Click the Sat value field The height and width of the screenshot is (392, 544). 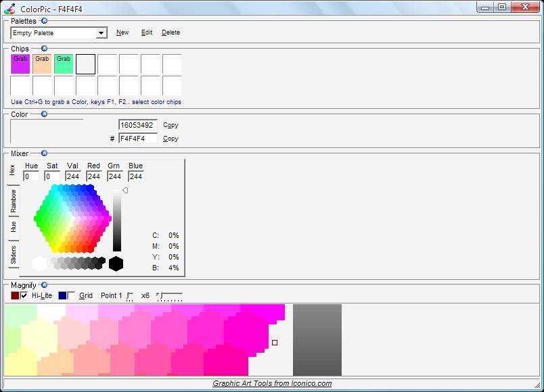pos(52,176)
